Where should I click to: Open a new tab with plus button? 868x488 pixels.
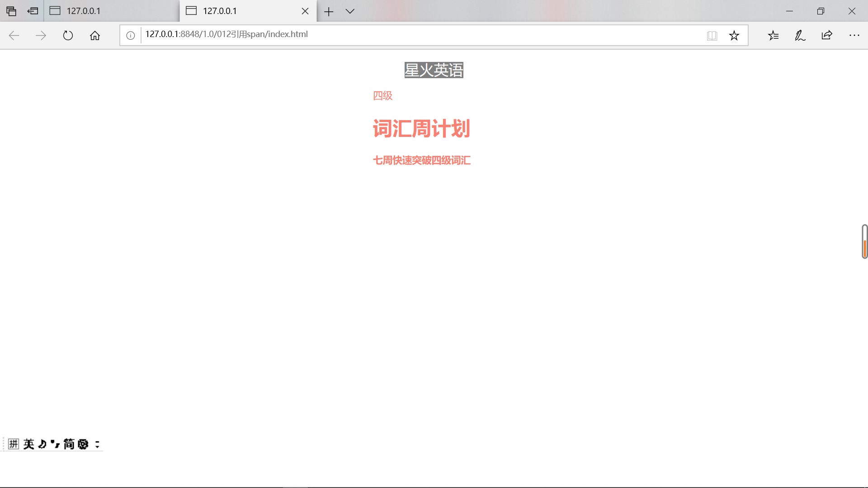pyautogui.click(x=329, y=11)
